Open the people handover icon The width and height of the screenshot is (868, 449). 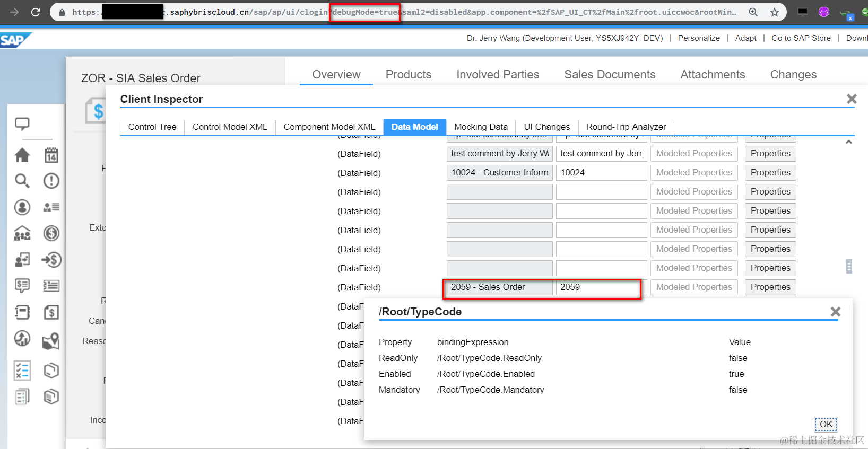click(22, 260)
